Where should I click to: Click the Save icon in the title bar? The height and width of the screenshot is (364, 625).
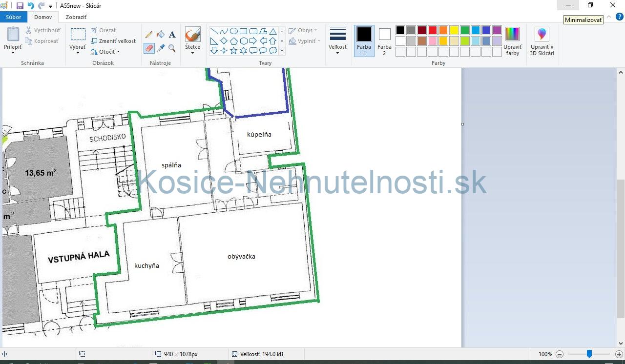point(20,6)
